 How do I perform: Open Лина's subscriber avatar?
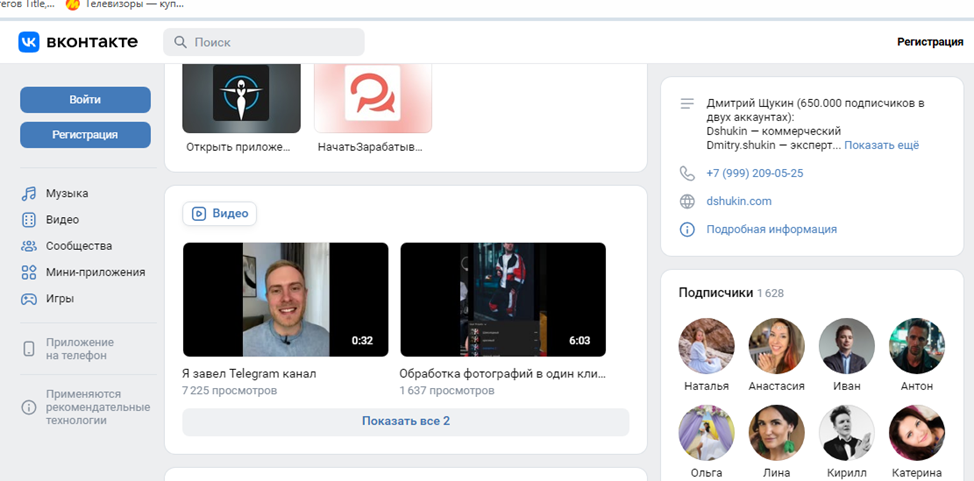click(776, 433)
